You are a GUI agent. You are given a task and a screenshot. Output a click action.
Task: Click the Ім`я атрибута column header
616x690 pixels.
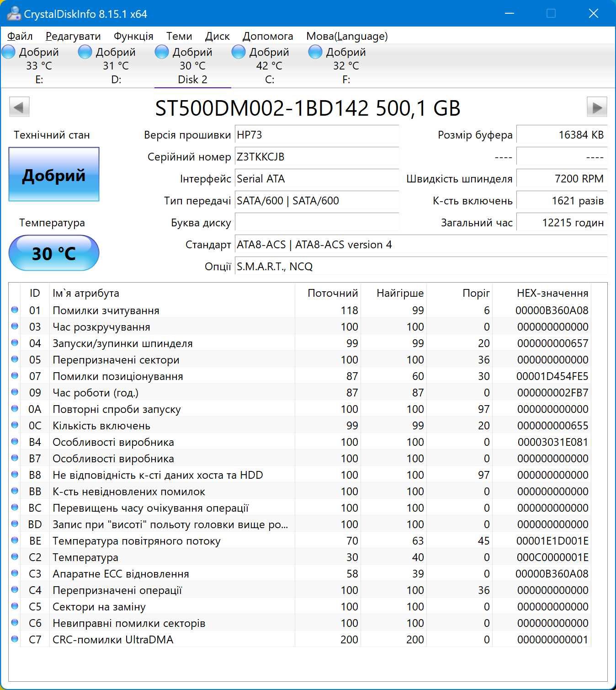172,293
